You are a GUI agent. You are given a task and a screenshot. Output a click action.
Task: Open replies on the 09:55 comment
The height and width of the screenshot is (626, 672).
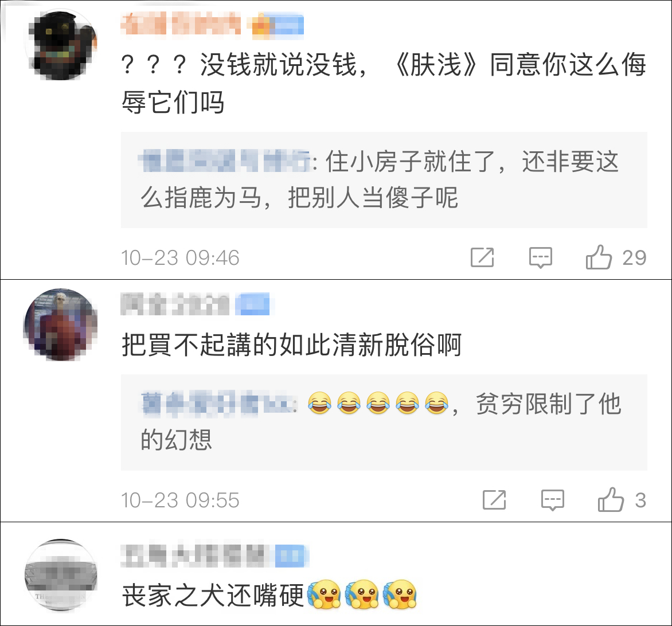coord(552,500)
